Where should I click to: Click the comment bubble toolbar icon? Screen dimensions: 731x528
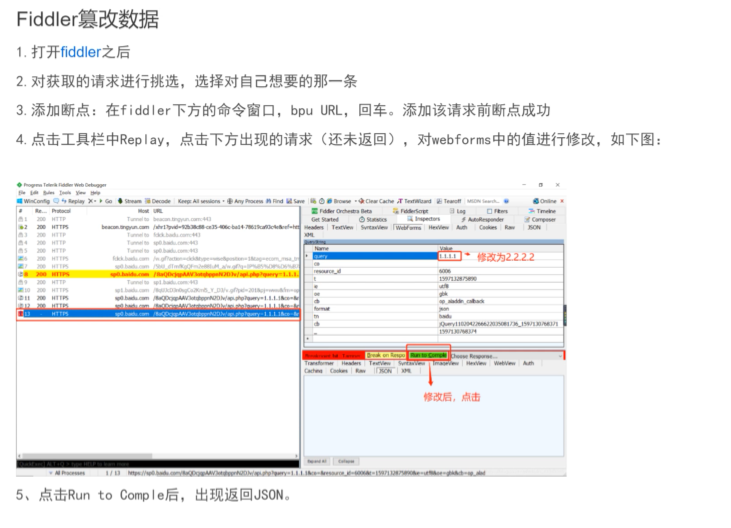coord(56,201)
